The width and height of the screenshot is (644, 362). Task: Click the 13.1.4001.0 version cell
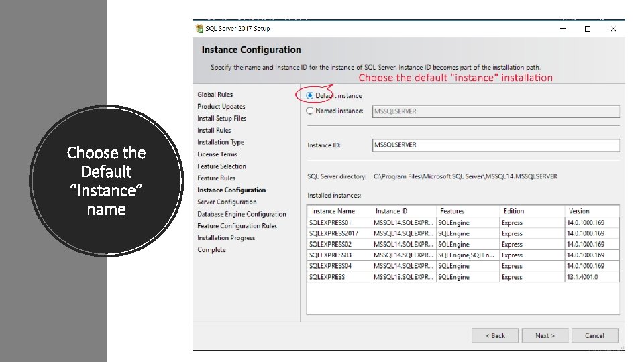(592, 277)
